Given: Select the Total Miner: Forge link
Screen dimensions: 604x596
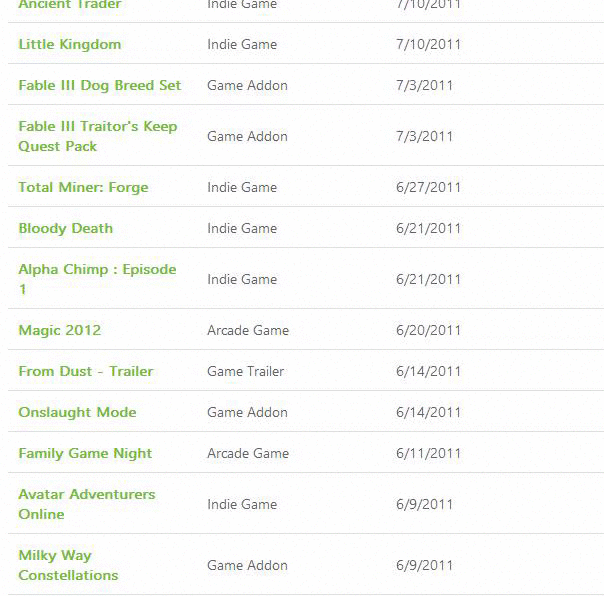Looking at the screenshot, I should (x=83, y=188).
